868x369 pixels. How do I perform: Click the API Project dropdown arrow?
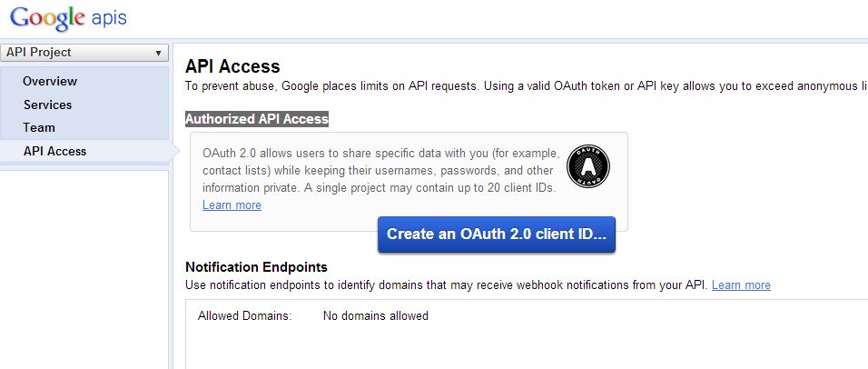158,54
